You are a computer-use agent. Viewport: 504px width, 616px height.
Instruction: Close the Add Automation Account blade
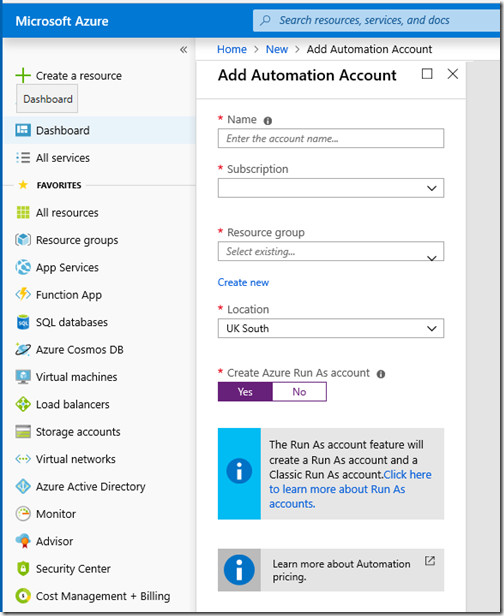(x=453, y=73)
